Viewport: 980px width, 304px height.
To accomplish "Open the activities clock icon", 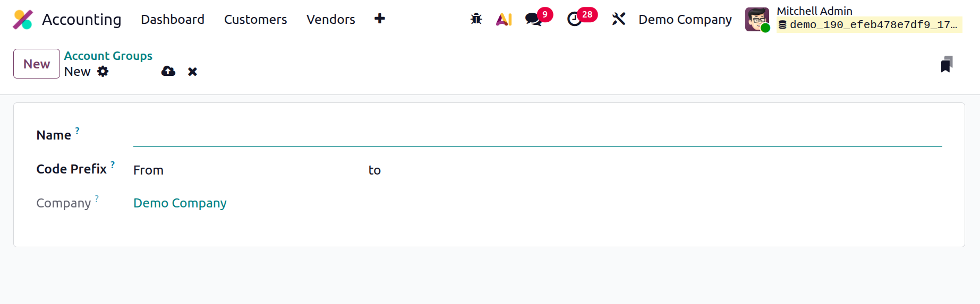I will tap(574, 19).
